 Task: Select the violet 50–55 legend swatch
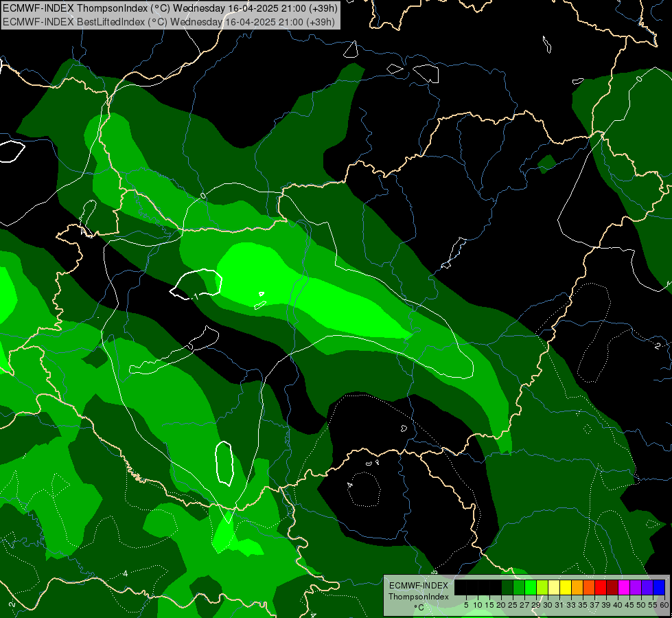pyautogui.click(x=647, y=587)
